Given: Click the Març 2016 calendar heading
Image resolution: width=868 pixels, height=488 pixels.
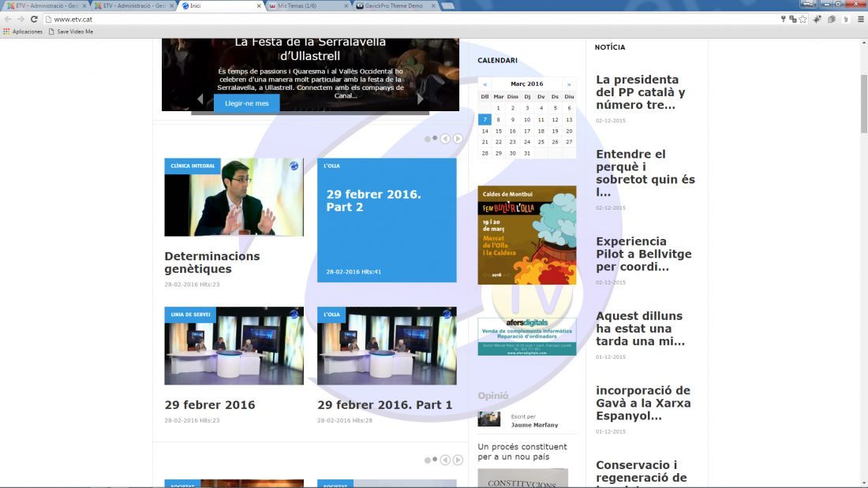Looking at the screenshot, I should (x=527, y=84).
